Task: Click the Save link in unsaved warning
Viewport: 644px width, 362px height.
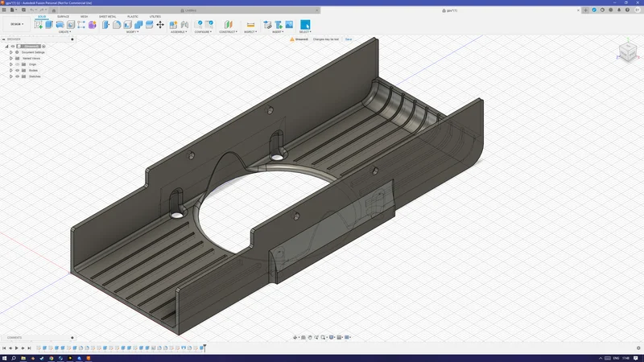Action: coord(349,39)
